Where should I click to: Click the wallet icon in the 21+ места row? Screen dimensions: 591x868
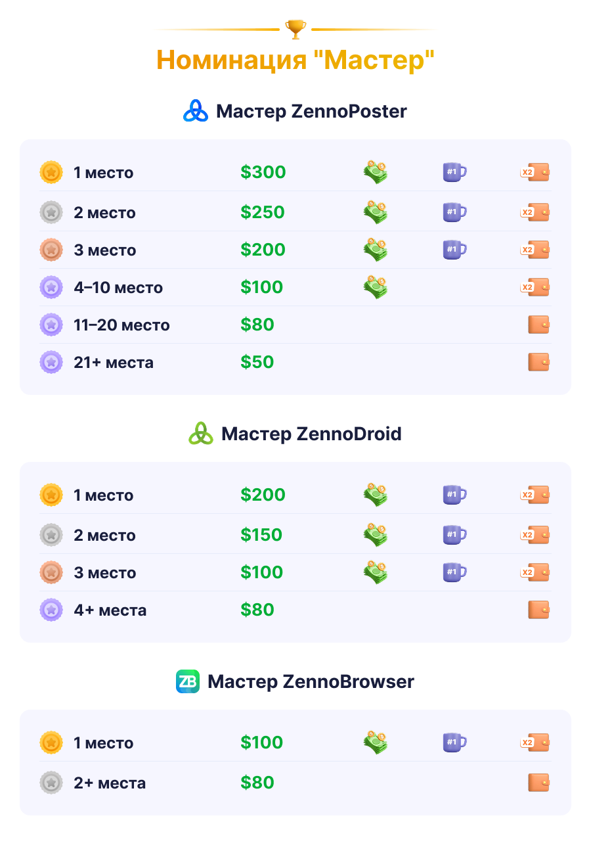click(x=538, y=362)
